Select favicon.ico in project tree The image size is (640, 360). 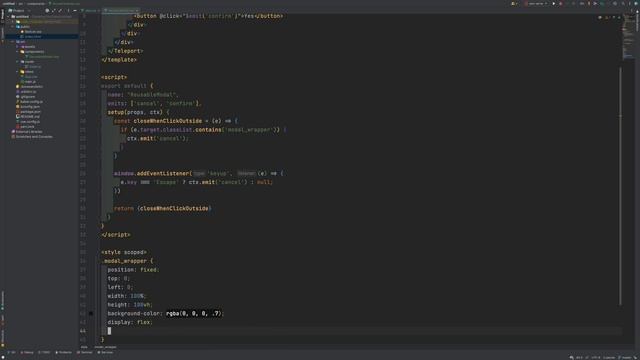(x=31, y=31)
